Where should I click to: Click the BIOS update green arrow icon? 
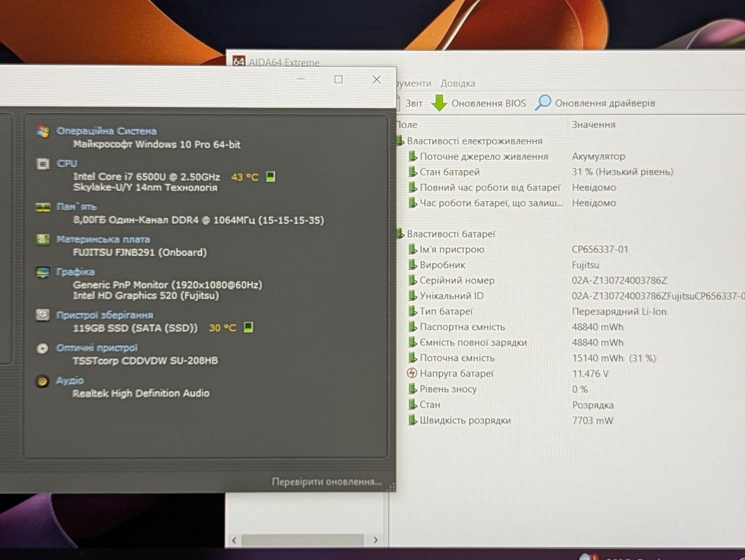[439, 103]
